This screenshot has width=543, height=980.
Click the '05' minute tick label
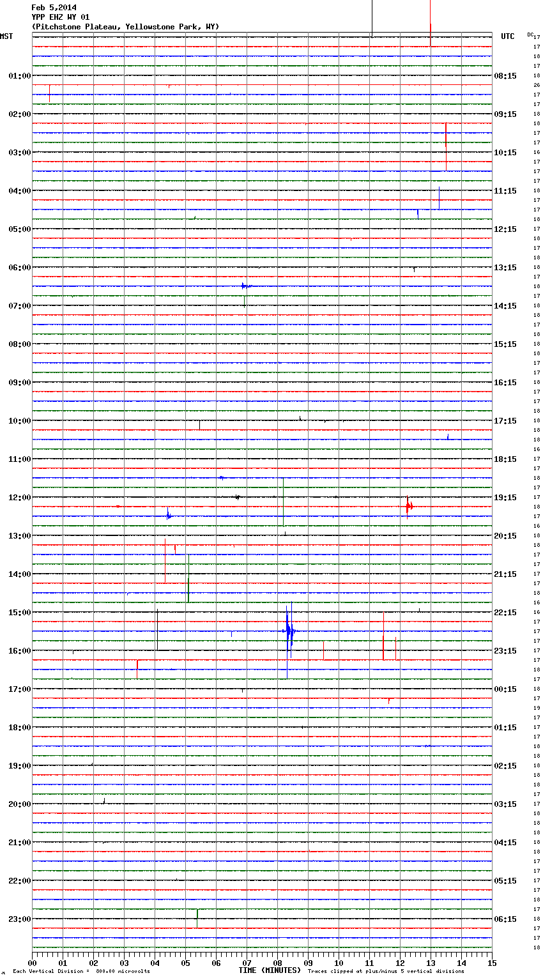pos(185,963)
